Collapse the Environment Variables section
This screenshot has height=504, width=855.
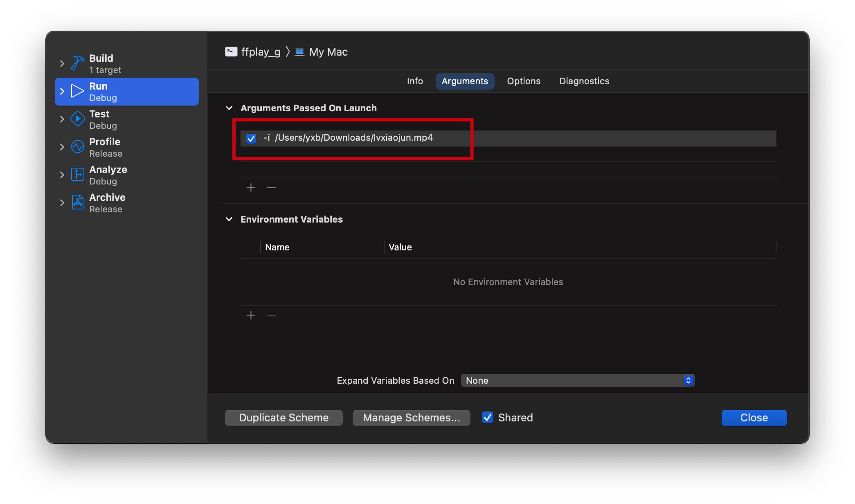[x=229, y=219]
